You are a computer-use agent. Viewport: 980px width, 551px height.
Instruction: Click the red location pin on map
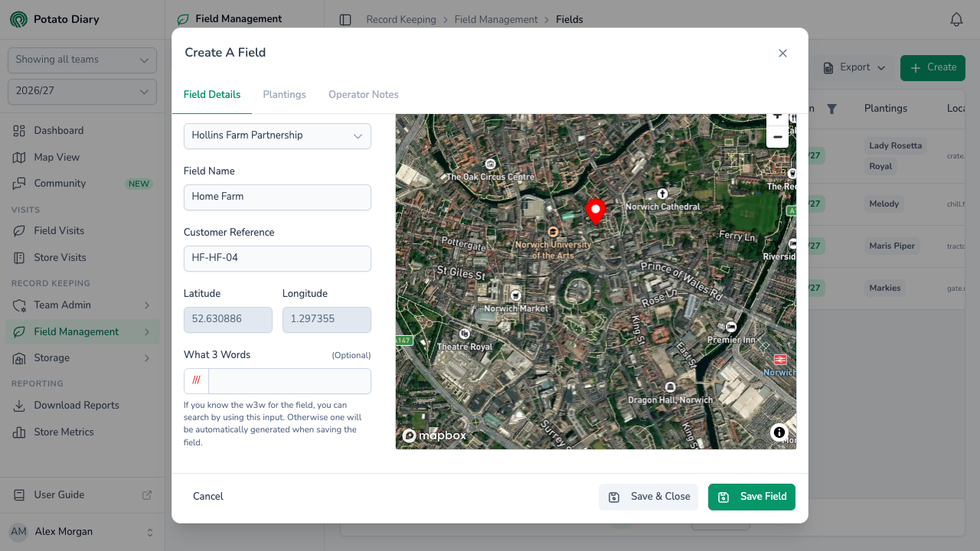pos(595,211)
